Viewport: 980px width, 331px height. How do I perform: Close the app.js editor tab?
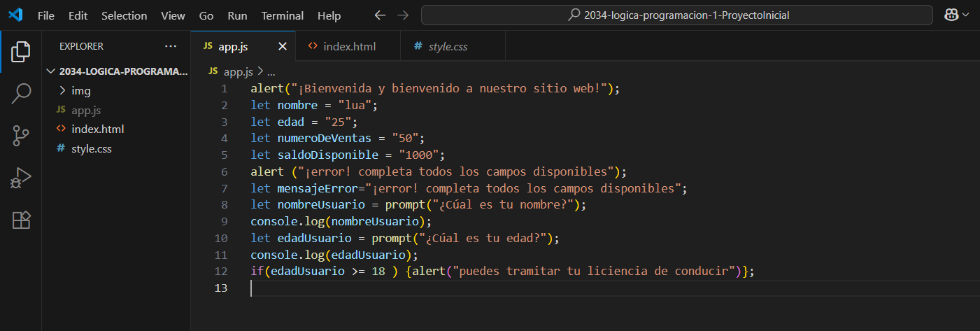point(283,46)
